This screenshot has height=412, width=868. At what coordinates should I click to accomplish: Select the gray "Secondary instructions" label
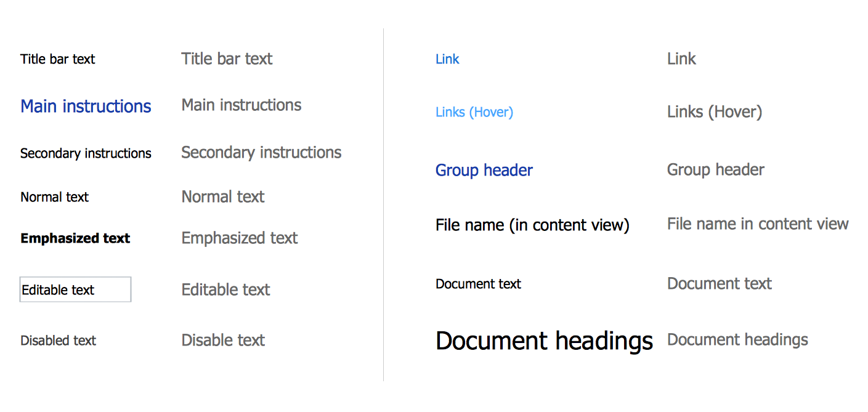261,152
